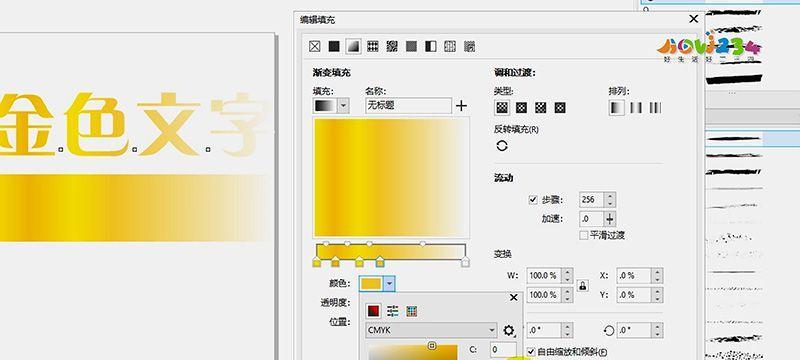The height and width of the screenshot is (360, 800).
Task: Select the Fountain fill gradient icon
Action: 353,47
